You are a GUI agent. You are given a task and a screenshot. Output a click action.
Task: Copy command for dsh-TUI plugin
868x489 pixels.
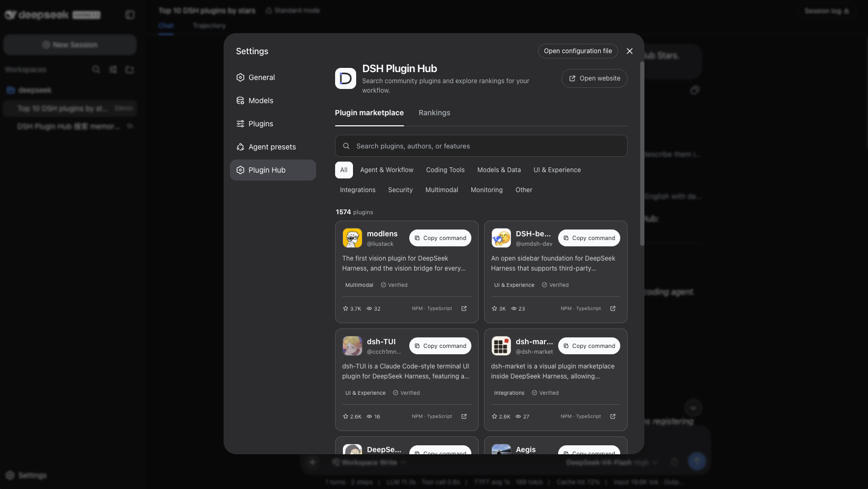click(x=440, y=346)
